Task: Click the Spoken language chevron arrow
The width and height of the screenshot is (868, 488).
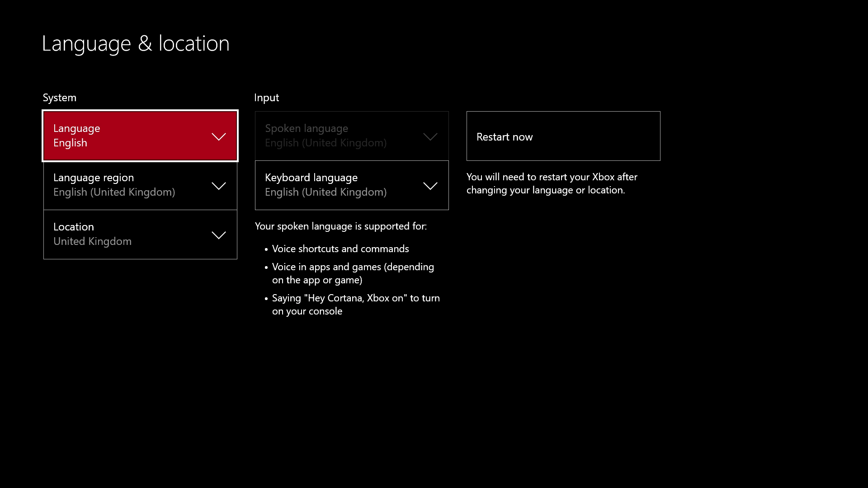Action: (x=430, y=136)
